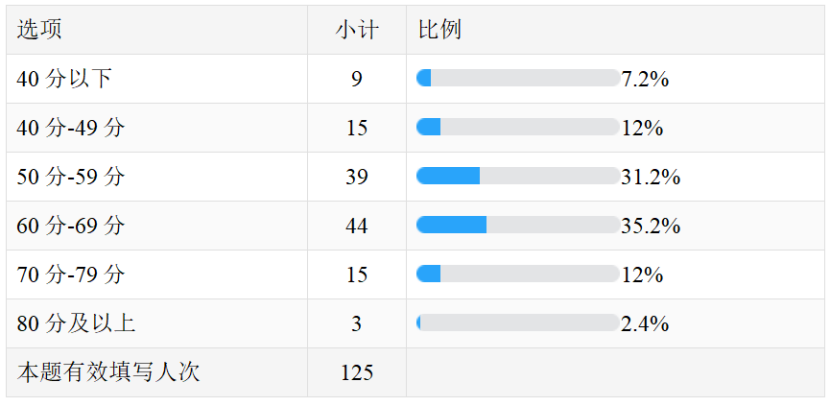Select the 50 分-59 分 option label
This screenshot has width=831, height=407.
71,176
